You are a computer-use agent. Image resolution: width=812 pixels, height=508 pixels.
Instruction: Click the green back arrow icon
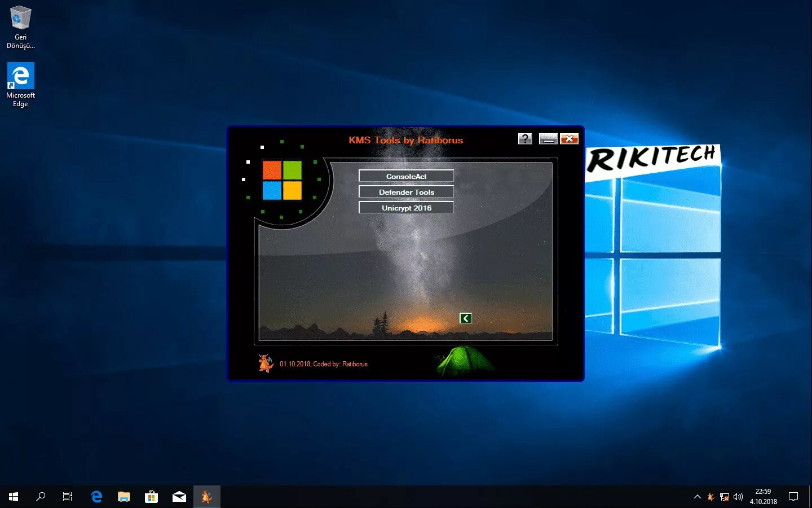click(x=466, y=318)
